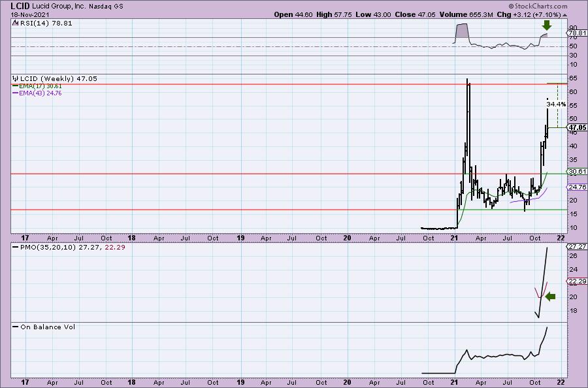Select the RSI(14) 78.81 indicator label
The width and height of the screenshot is (588, 388).
pos(46,24)
